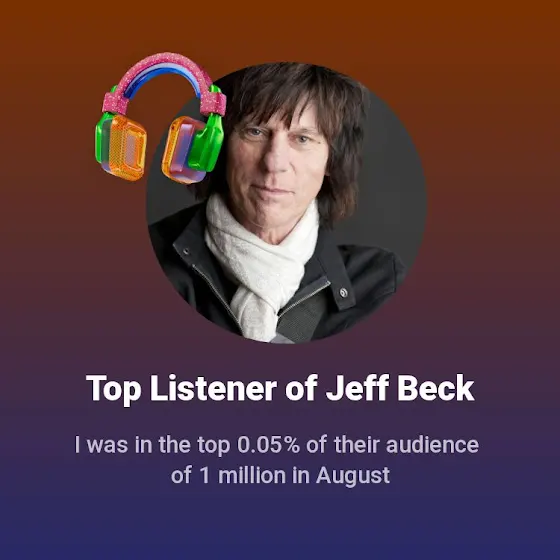Click the words "Top Listener" in the title
The image size is (560, 560).
click(181, 389)
